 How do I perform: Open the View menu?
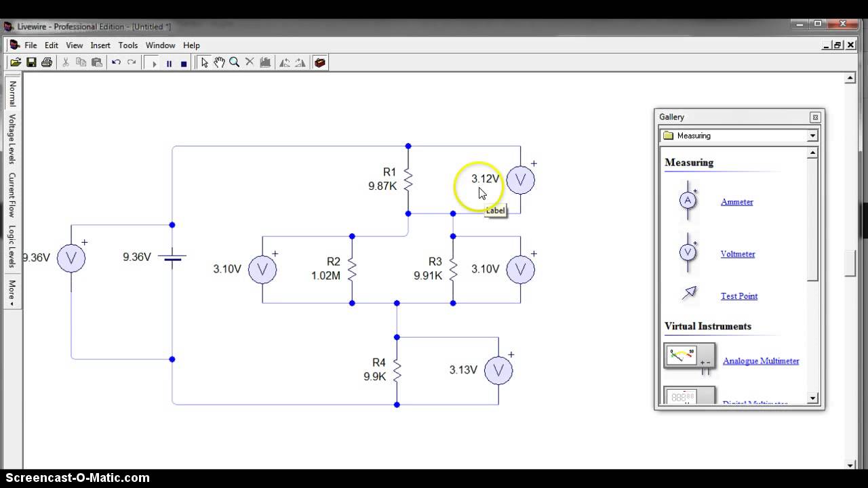coord(75,45)
